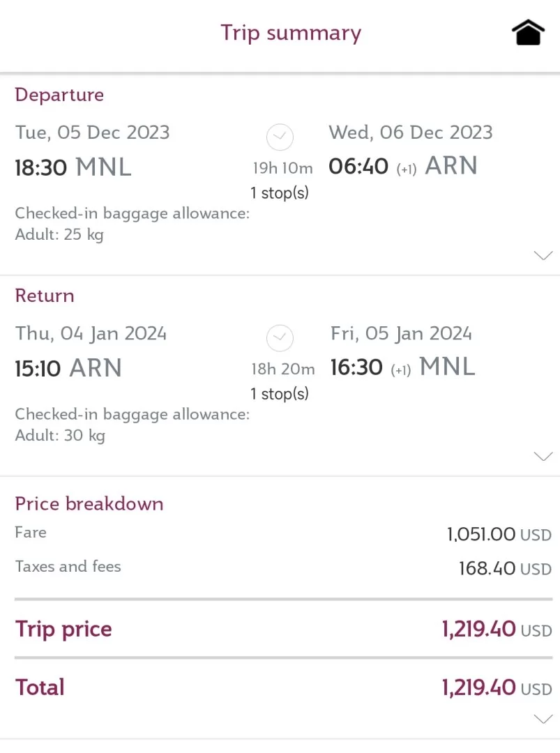
Task: Select the 18:30 MNL departure time
Action: tap(73, 167)
